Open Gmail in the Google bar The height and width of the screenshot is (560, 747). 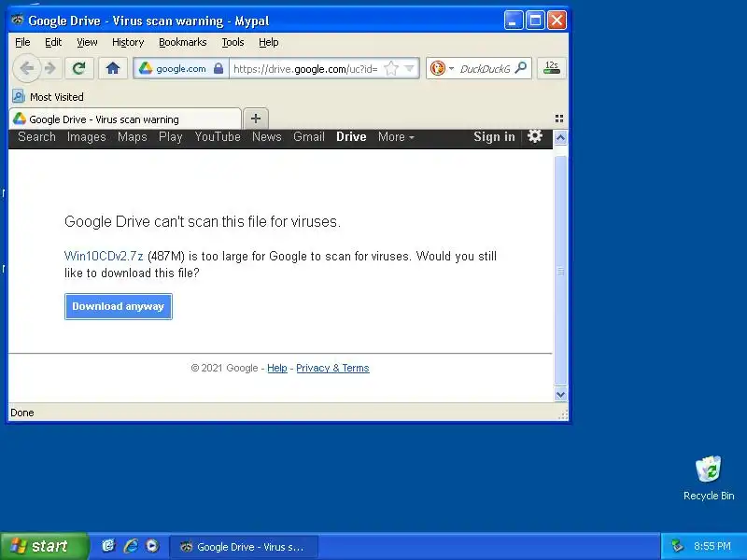(309, 137)
